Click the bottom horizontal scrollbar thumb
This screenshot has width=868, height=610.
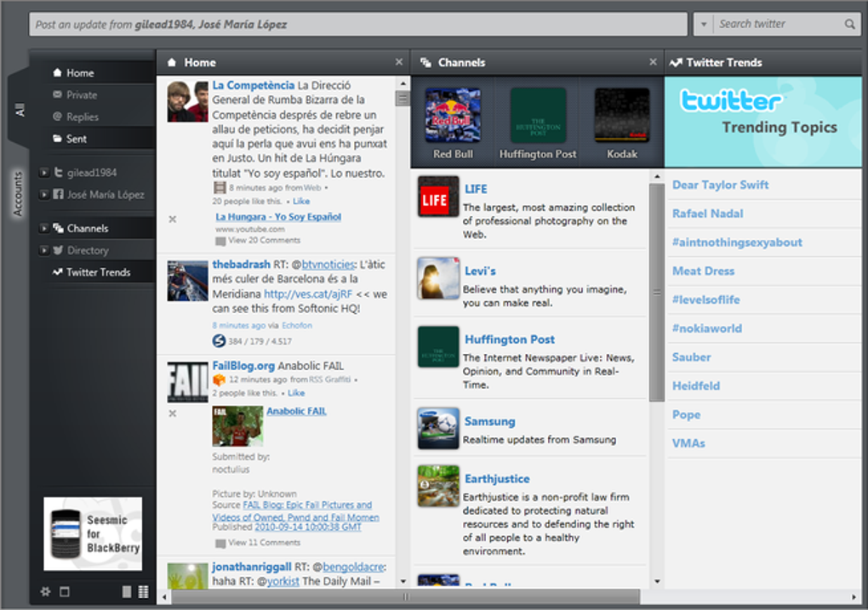pyautogui.click(x=406, y=596)
